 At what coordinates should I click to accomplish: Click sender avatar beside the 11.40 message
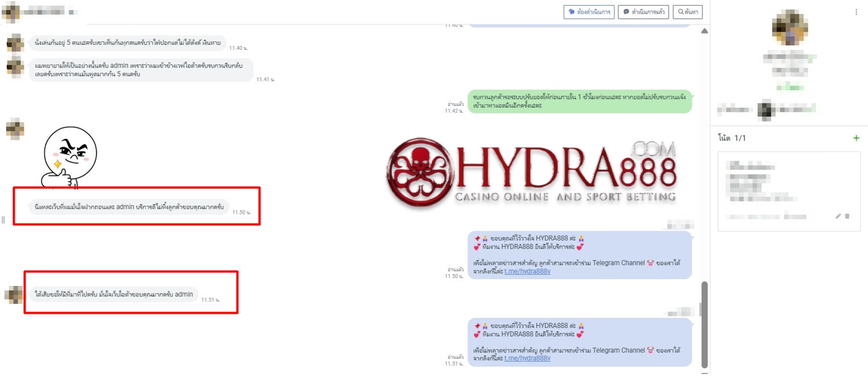[15, 43]
